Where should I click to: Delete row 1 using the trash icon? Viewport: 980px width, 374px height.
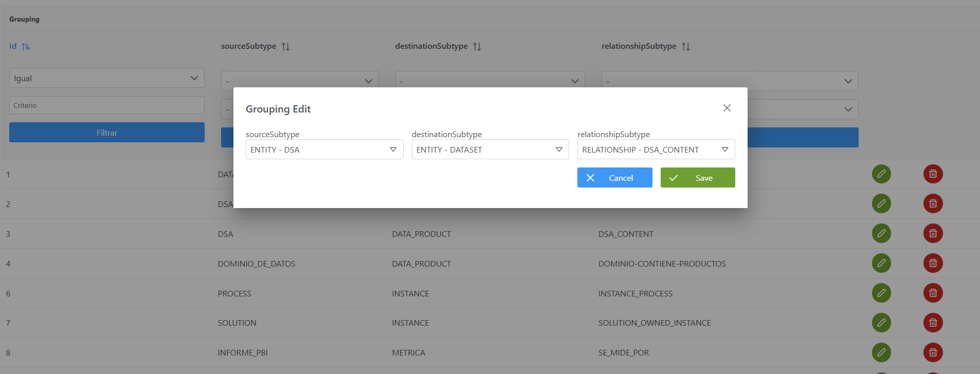click(x=933, y=174)
